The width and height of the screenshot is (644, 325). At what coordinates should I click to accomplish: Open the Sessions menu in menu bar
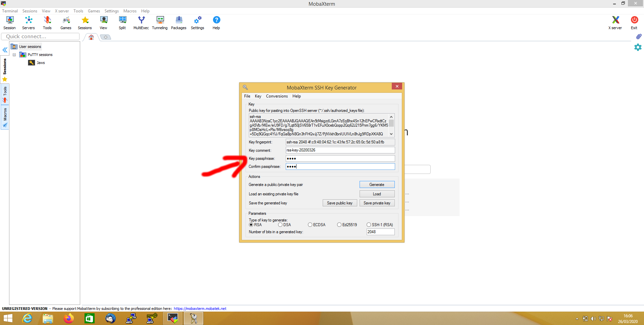[30, 11]
